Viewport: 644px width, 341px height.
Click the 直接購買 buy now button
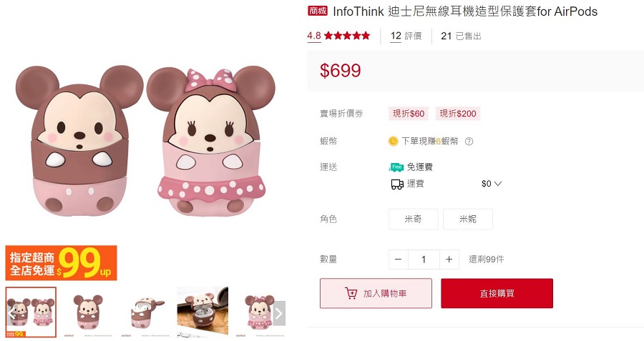[x=497, y=293]
